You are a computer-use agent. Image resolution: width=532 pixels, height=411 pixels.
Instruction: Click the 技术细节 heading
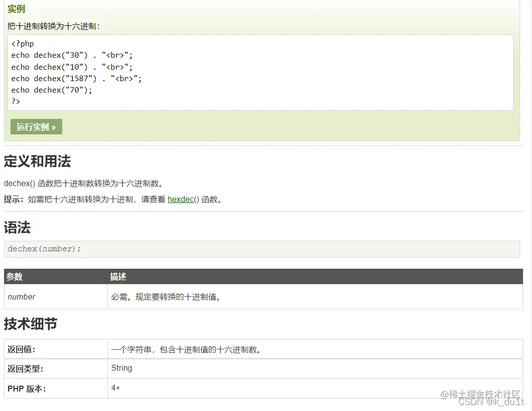click(x=30, y=323)
